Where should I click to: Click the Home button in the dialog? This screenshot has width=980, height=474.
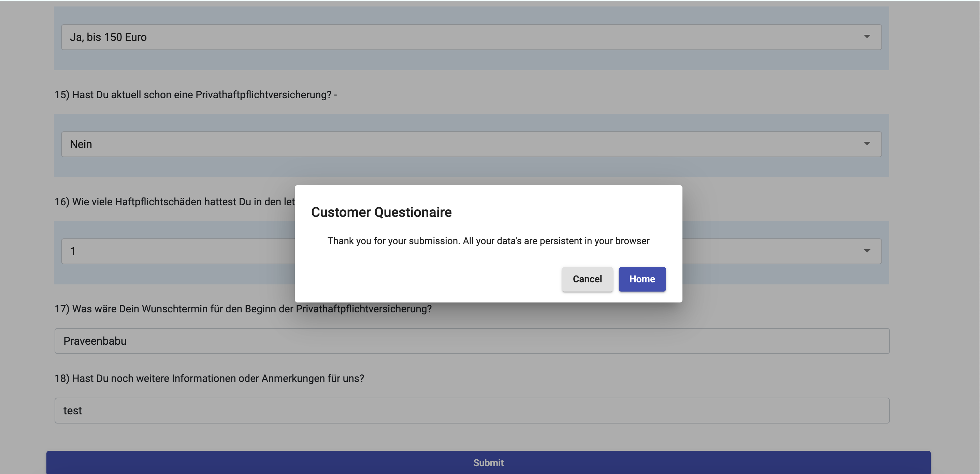(x=642, y=279)
